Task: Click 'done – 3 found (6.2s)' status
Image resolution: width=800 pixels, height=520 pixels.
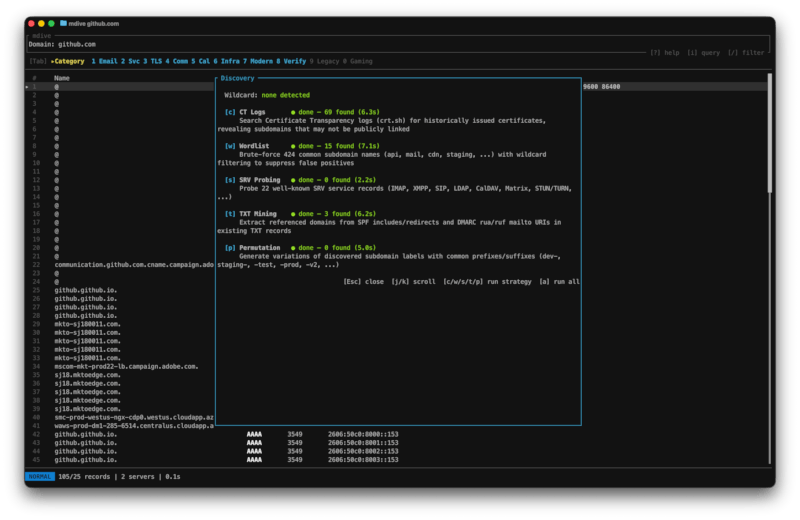Action: [x=337, y=214]
